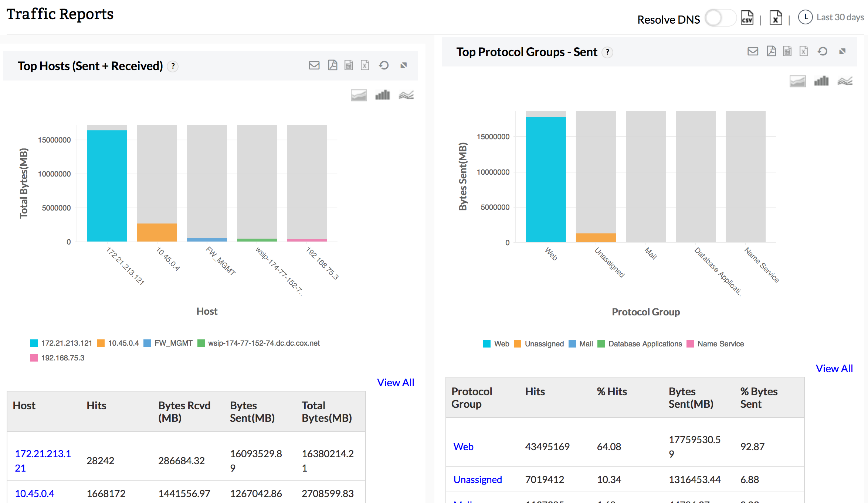Open the Unassigned protocol group link
This screenshot has height=503, width=868.
click(x=477, y=479)
